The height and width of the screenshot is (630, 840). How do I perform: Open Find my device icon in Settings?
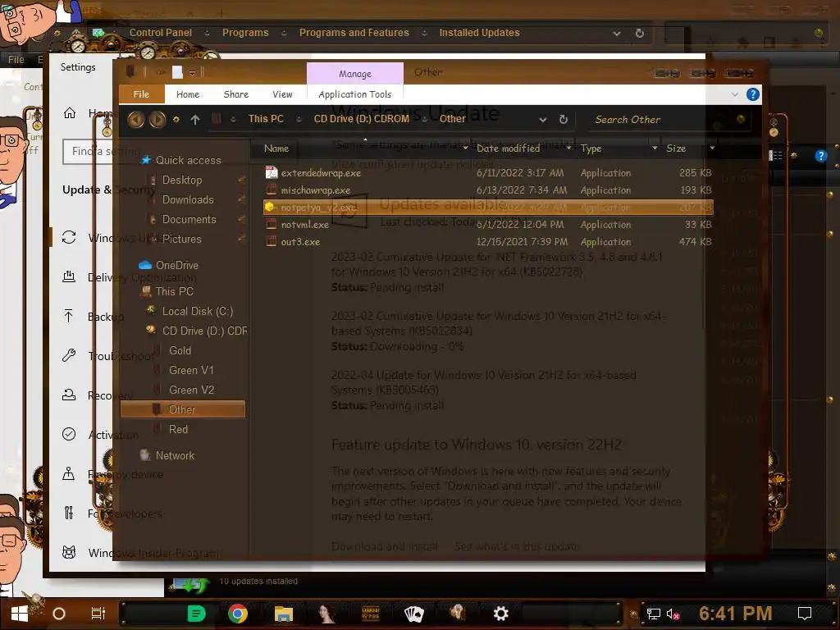point(69,473)
